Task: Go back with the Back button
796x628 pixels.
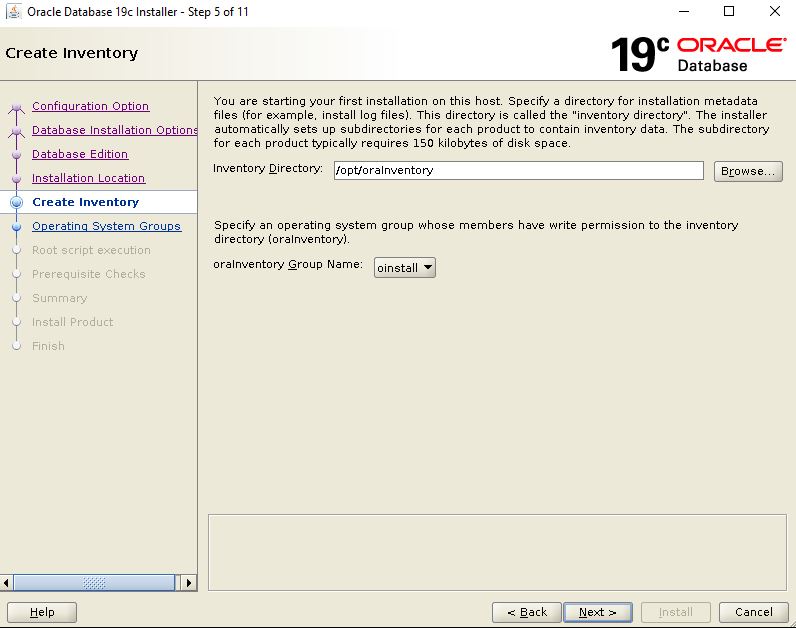Action: [526, 612]
